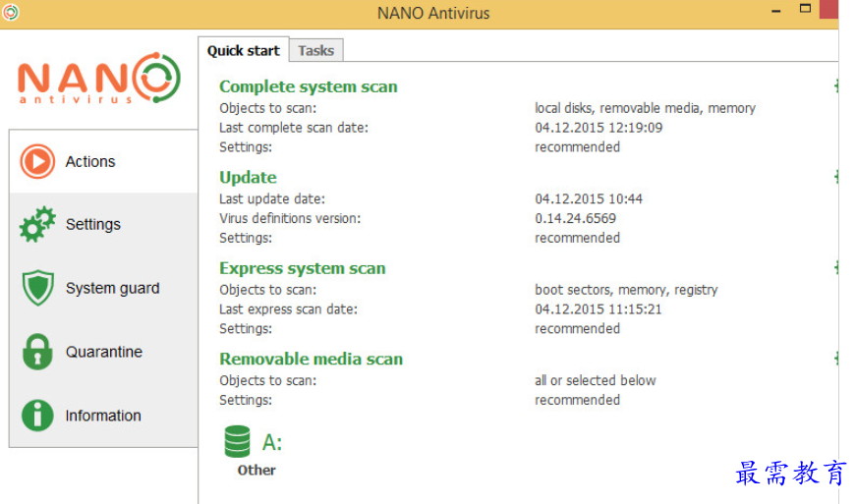Screen dimensions: 855x504
Task: Click the NANO antivirus logo
Action: pos(99,78)
